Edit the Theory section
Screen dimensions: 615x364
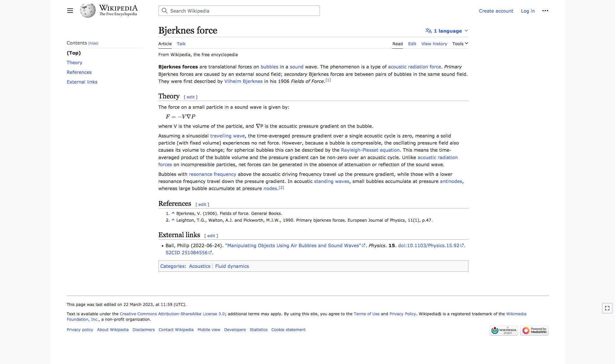190,97
